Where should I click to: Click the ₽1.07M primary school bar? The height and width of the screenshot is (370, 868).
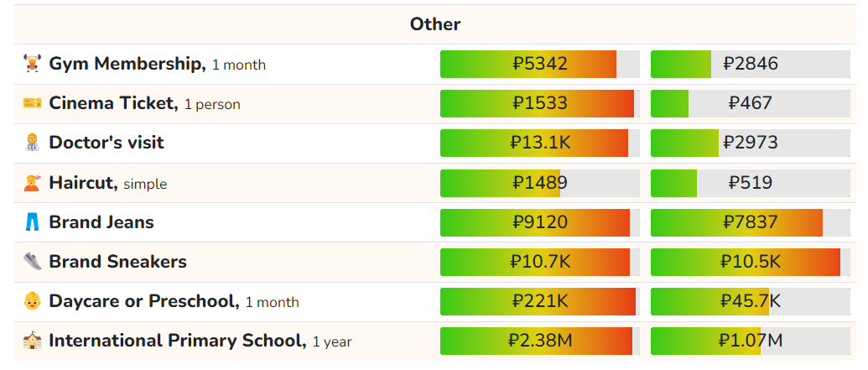(x=750, y=341)
